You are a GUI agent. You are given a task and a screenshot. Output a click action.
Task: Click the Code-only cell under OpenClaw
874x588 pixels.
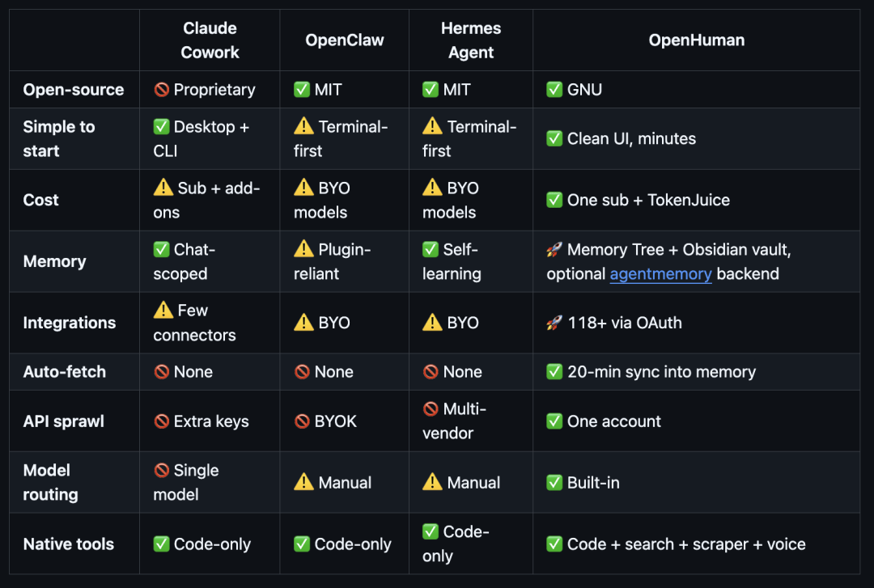click(345, 544)
